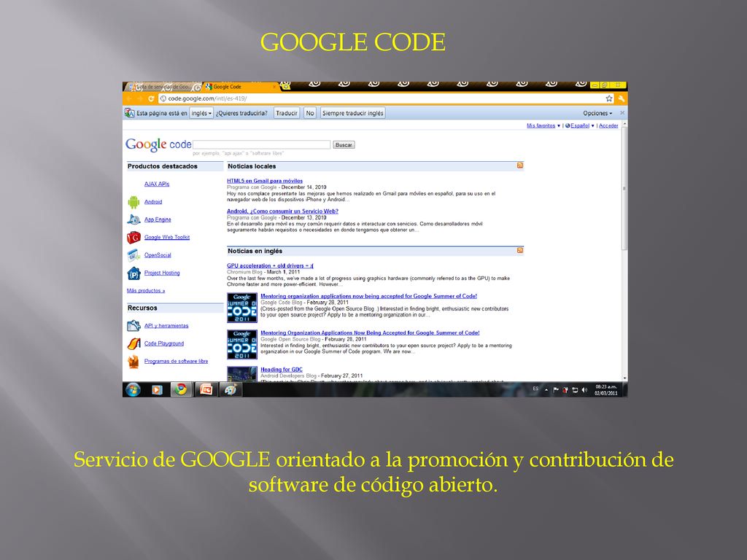Click the Acceder link
The width and height of the screenshot is (747, 560).
608,125
